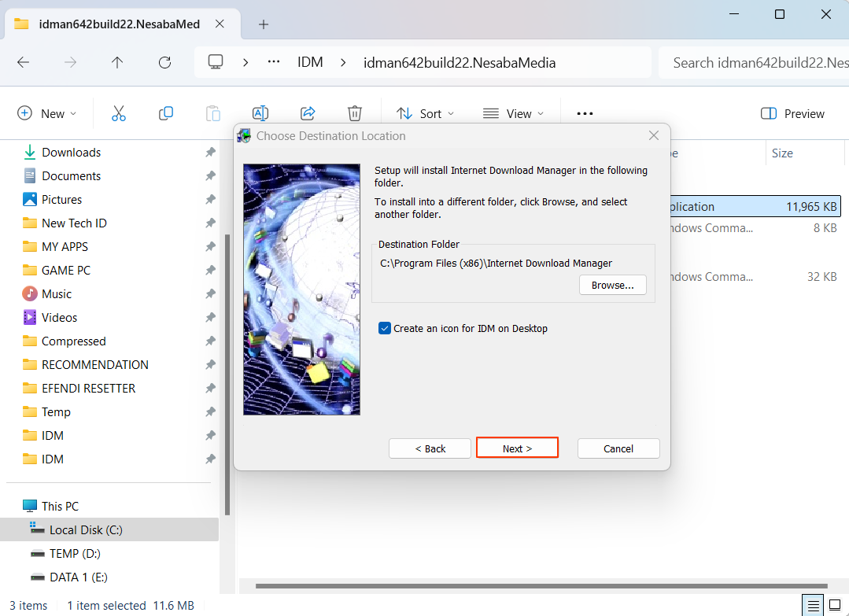Uncheck Create an icon for IDM on Desktop
Screen dimensions: 849x616
point(385,329)
